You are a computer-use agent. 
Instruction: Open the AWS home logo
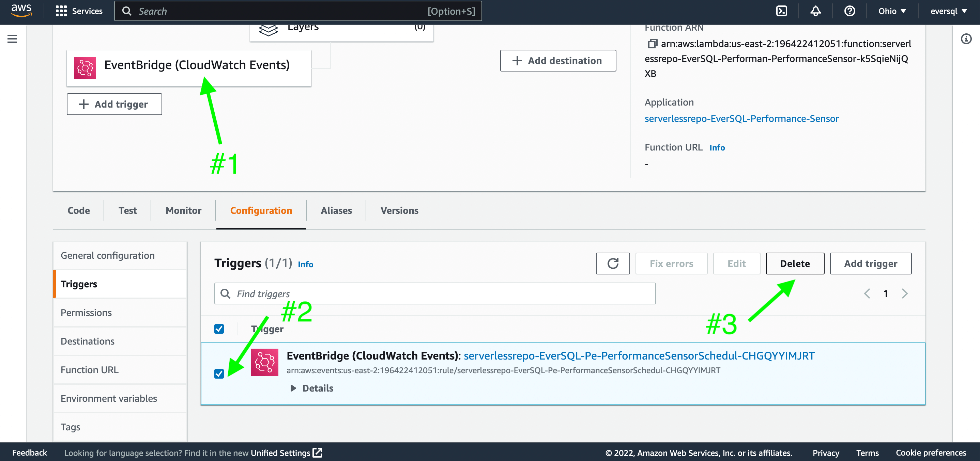click(21, 11)
